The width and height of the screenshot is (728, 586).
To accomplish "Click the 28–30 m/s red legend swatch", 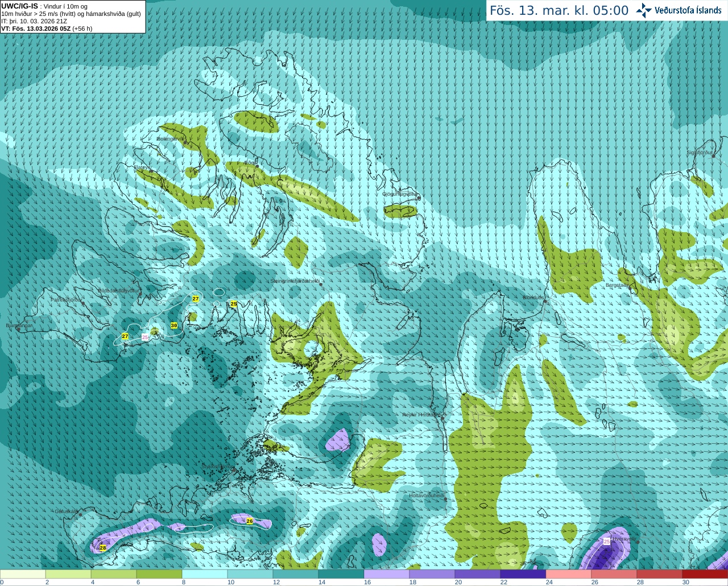I will pyautogui.click(x=660, y=574).
